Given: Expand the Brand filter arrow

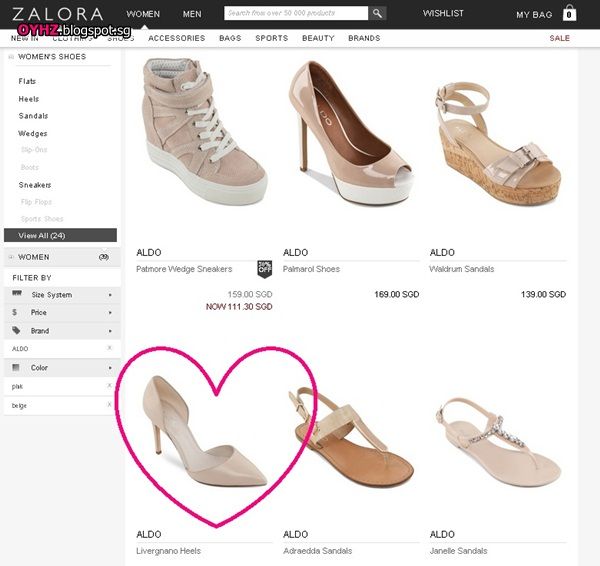Looking at the screenshot, I should [x=110, y=331].
